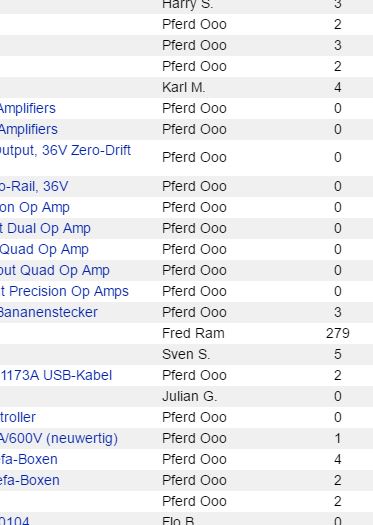Open the 'fa-Boxen' thread with 4 replies
The image size is (373, 525).
coord(29,459)
